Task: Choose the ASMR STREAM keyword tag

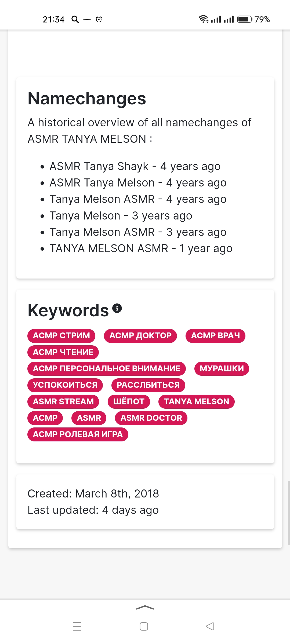Action: (x=63, y=402)
